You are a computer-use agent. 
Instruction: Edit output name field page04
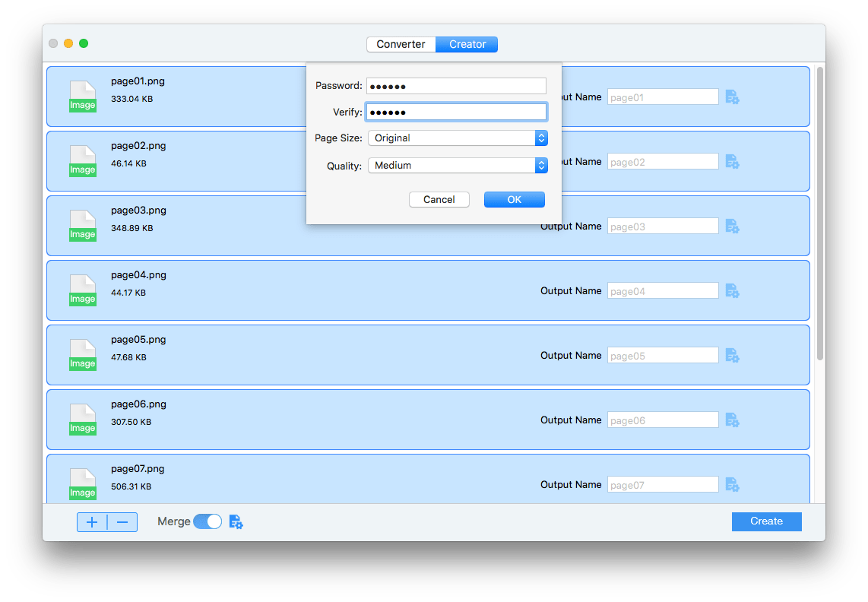(663, 291)
